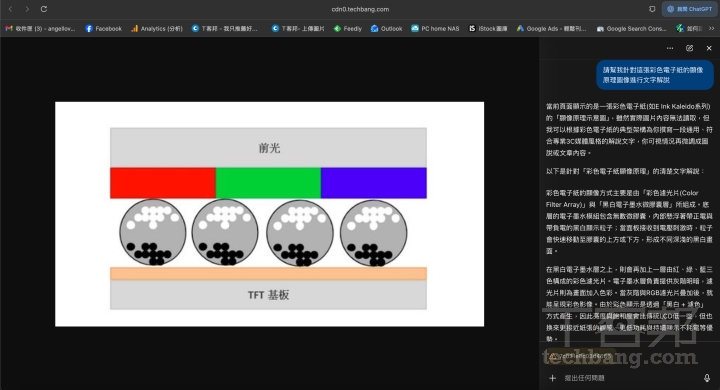Click the plus attach icon in chat input
Viewport: 720px width, 390px height.
coord(552,378)
